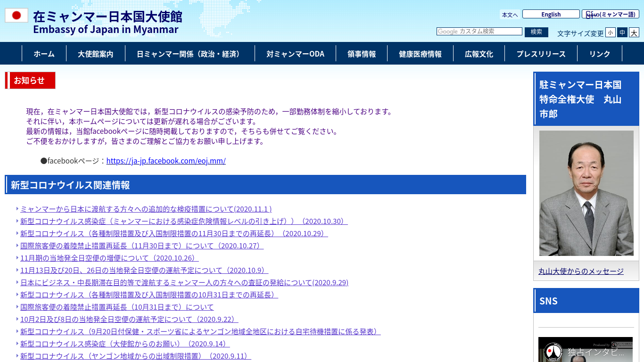Open the リンク menu
The width and height of the screenshot is (644, 362).
tap(600, 54)
